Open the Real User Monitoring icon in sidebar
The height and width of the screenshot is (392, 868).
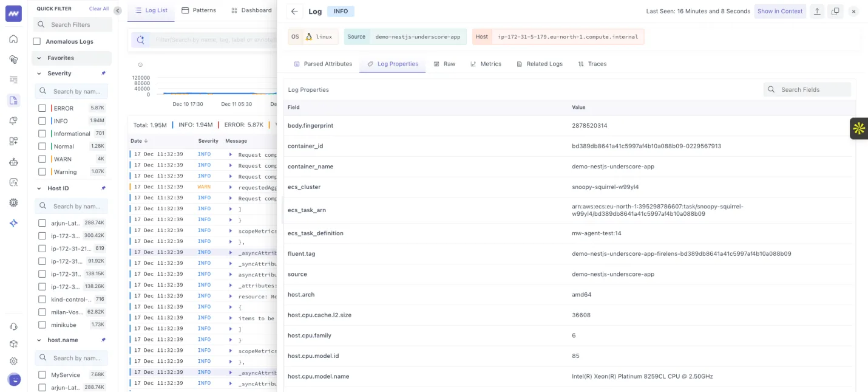[13, 182]
